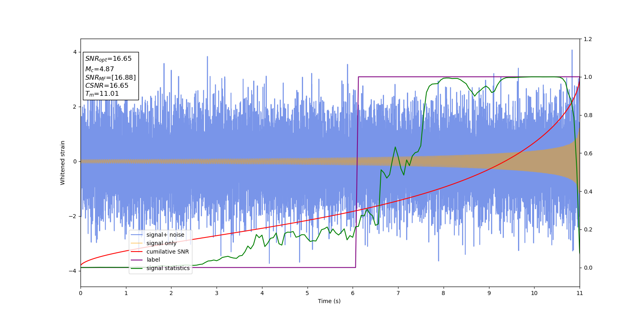This screenshot has height=322, width=644.
Task: Click the purple label legend line
Action: [x=137, y=260]
